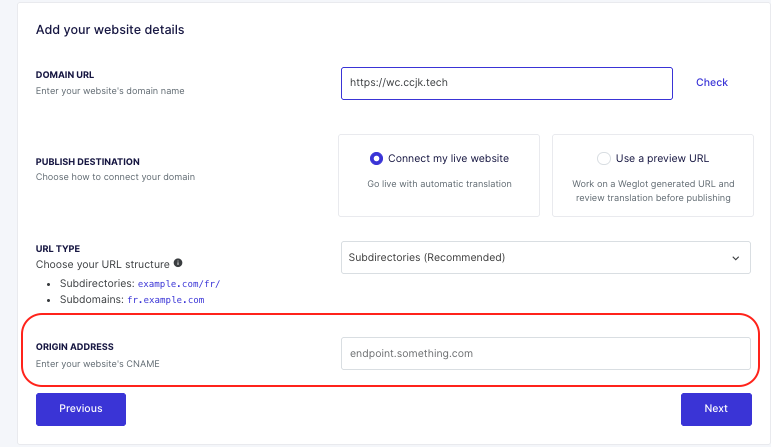The height and width of the screenshot is (447, 771).
Task: Click the DOMAIN URL label
Action: point(65,75)
